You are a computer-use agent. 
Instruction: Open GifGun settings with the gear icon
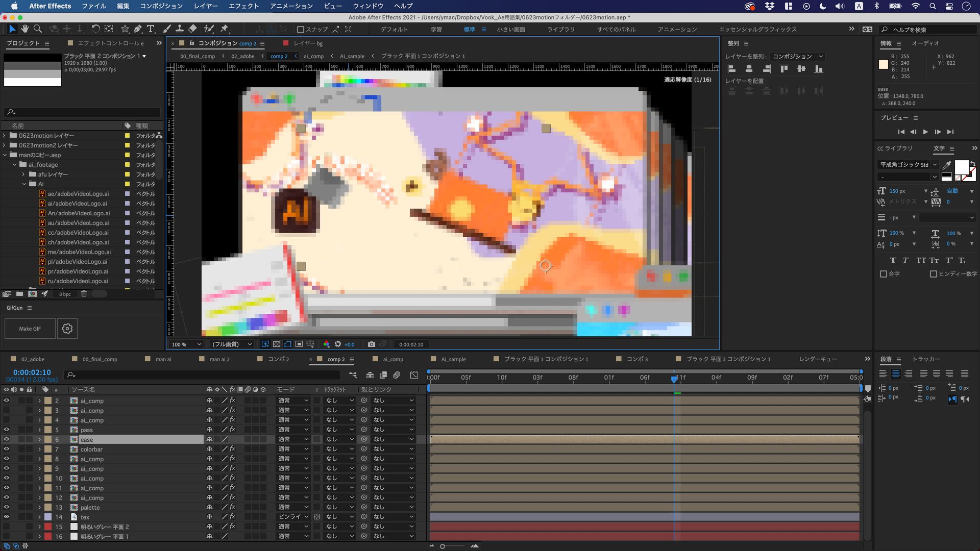(x=67, y=329)
